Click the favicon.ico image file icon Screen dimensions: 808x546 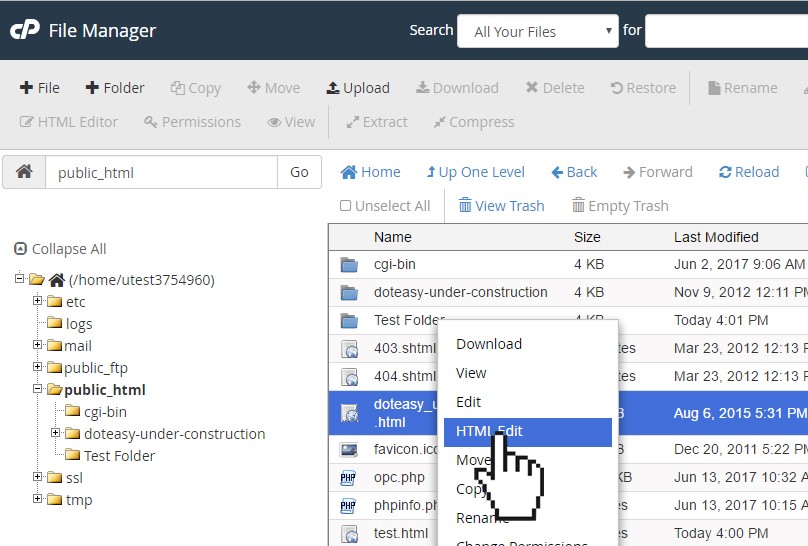349,450
